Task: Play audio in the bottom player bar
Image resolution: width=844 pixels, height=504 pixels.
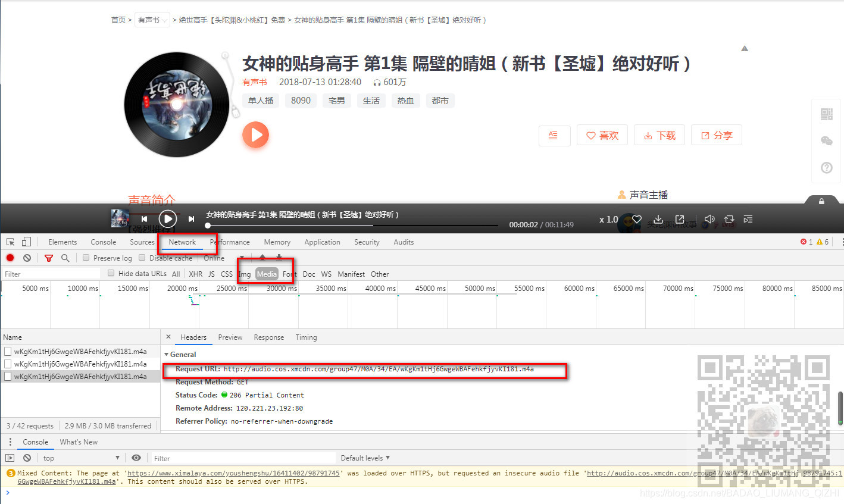Action: (x=168, y=219)
